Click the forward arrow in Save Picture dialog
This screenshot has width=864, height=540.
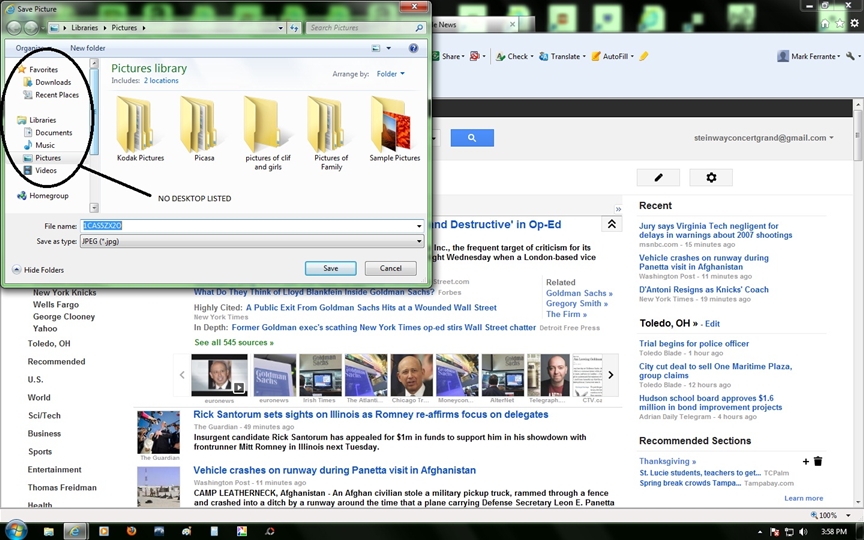pos(31,28)
